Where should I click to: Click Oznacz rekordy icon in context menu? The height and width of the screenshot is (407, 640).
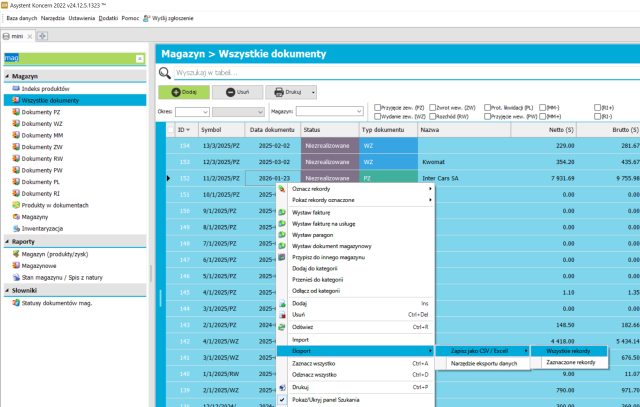tap(282, 189)
